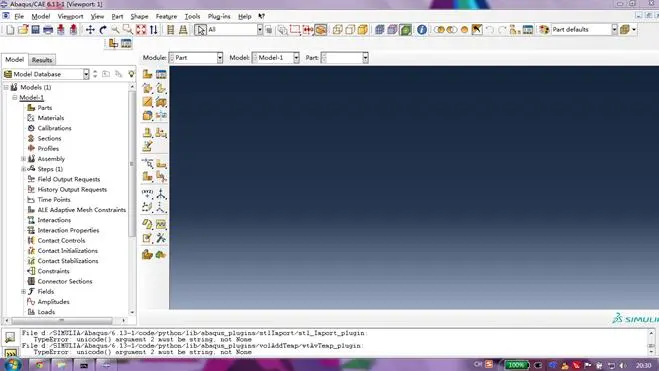Viewport: 659px width, 371px height.
Task: Select the Magnify View tool
Action: coord(115,30)
